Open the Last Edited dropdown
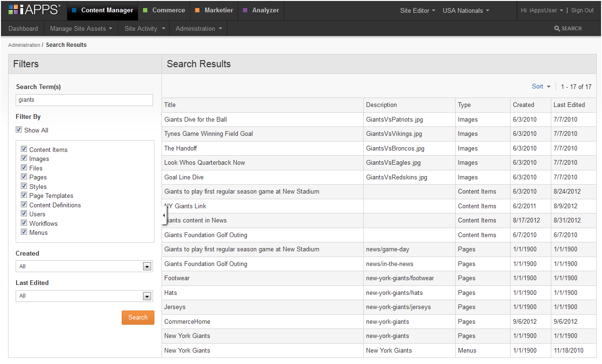This screenshot has height=364, width=602. click(84, 296)
